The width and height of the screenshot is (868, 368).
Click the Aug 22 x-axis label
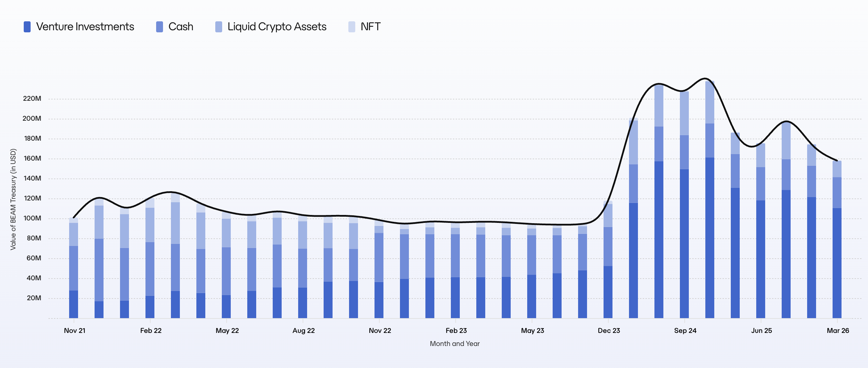pyautogui.click(x=304, y=331)
